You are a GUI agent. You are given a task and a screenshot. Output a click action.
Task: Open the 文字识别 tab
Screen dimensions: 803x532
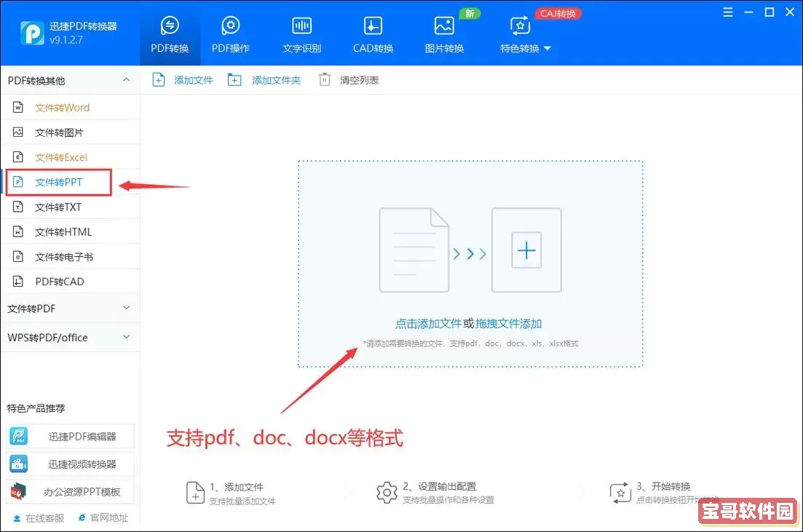pos(301,33)
